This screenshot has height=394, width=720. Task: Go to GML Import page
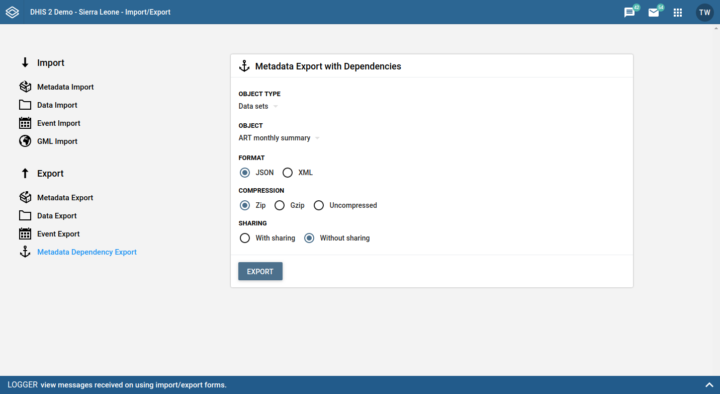point(57,141)
